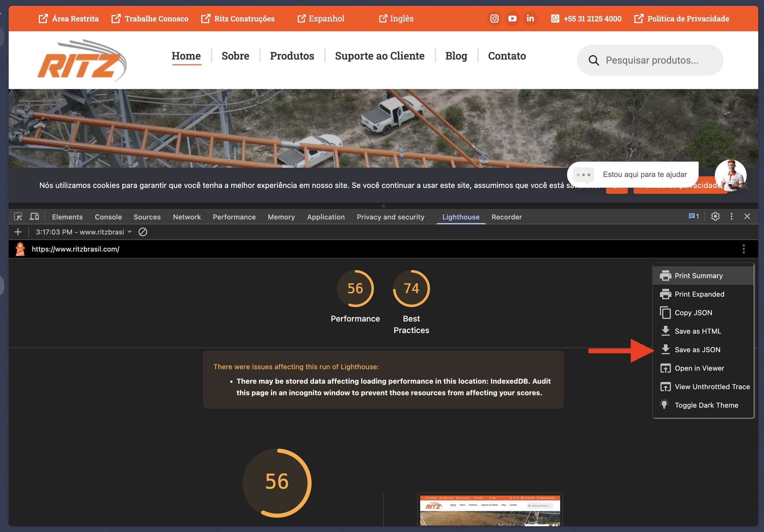Image resolution: width=764 pixels, height=532 pixels.
Task: Choose Print Summary menu item
Action: pyautogui.click(x=703, y=276)
